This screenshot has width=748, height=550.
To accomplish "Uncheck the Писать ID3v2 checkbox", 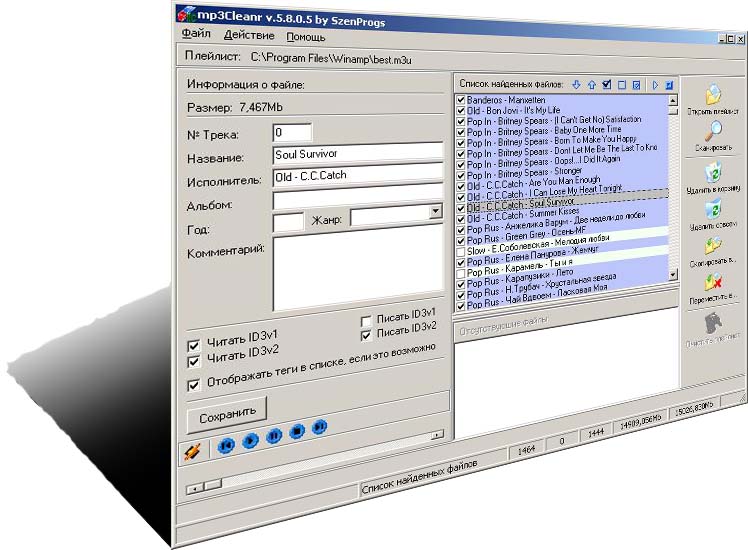I will 366,335.
